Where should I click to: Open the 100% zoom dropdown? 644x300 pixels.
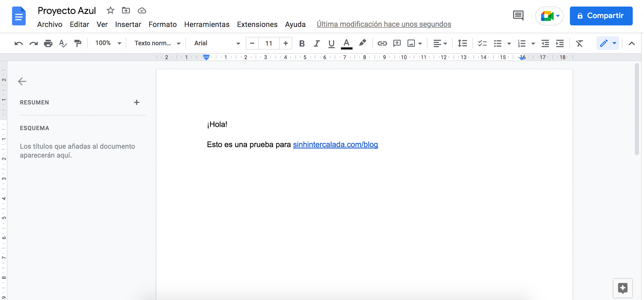coord(108,43)
